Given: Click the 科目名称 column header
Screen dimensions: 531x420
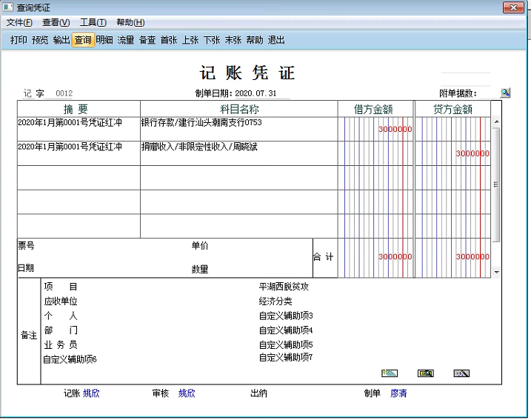Looking at the screenshot, I should point(239,109).
